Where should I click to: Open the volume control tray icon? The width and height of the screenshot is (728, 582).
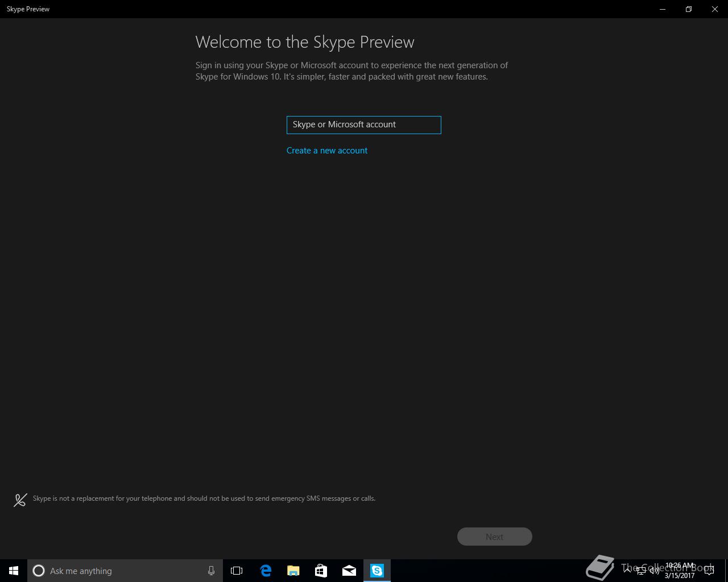[655, 571]
